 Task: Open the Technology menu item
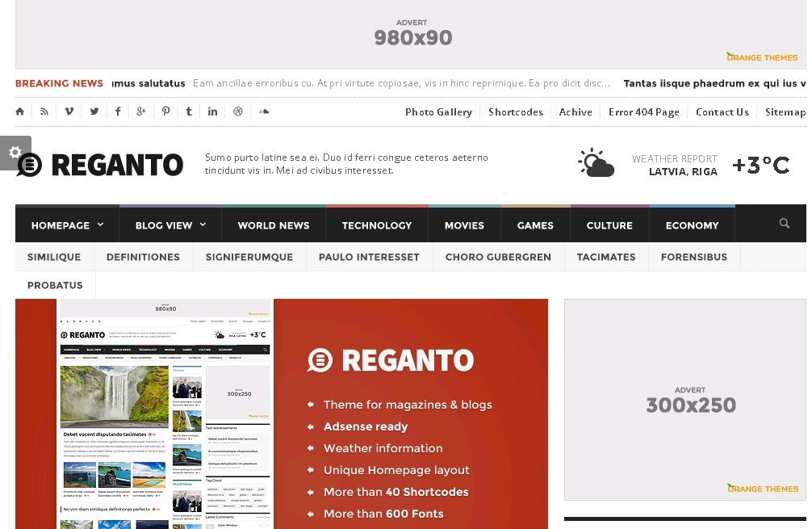[x=377, y=225]
